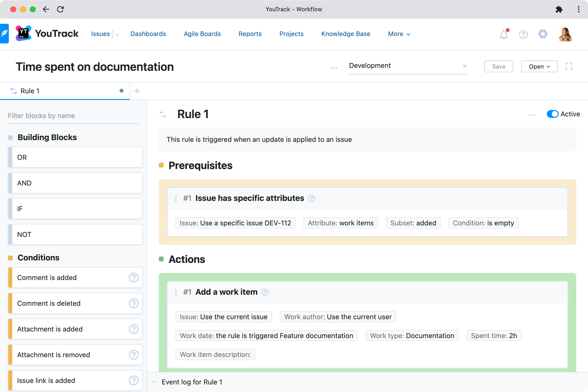The height and width of the screenshot is (392, 588).
Task: Enter fullscreen using the expand icon
Action: coord(569,66)
